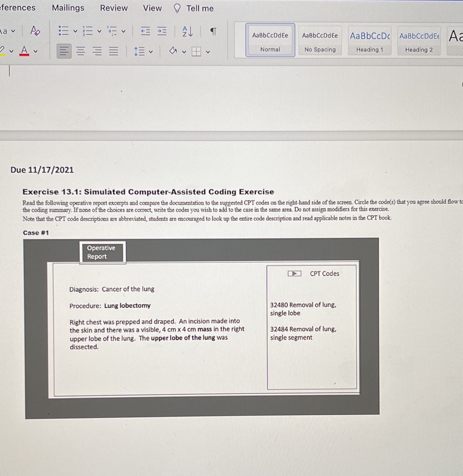Click the line spacing icon
The width and height of the screenshot is (463, 476).
tap(139, 51)
